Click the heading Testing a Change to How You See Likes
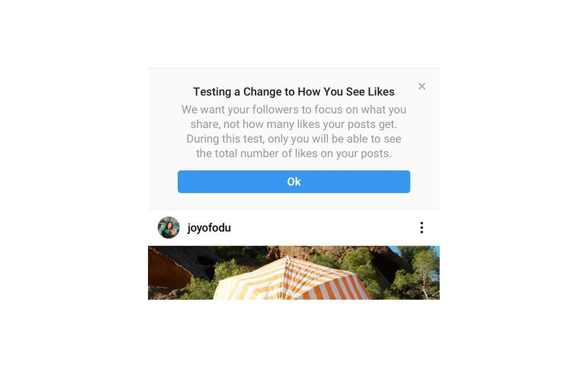Screen dimensions: 588x366 [294, 92]
